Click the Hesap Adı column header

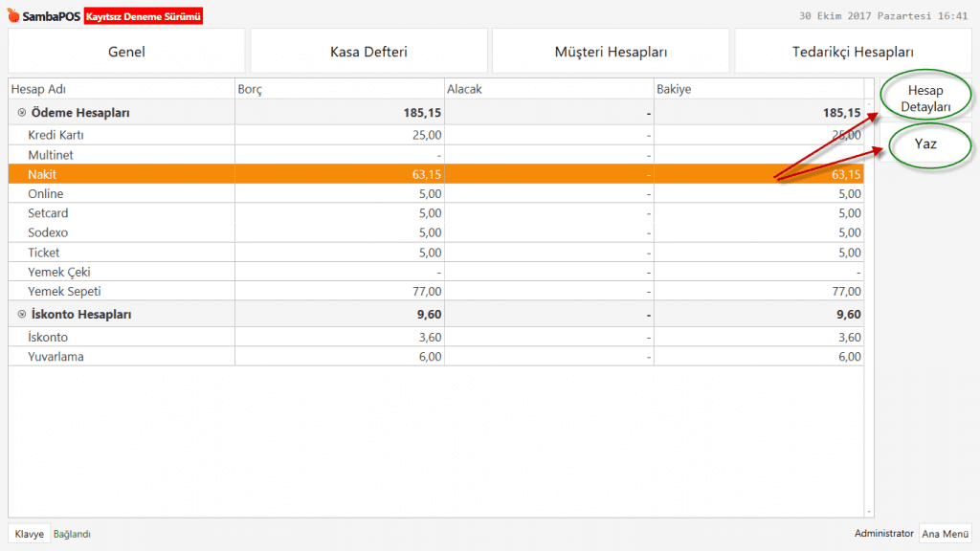point(122,89)
